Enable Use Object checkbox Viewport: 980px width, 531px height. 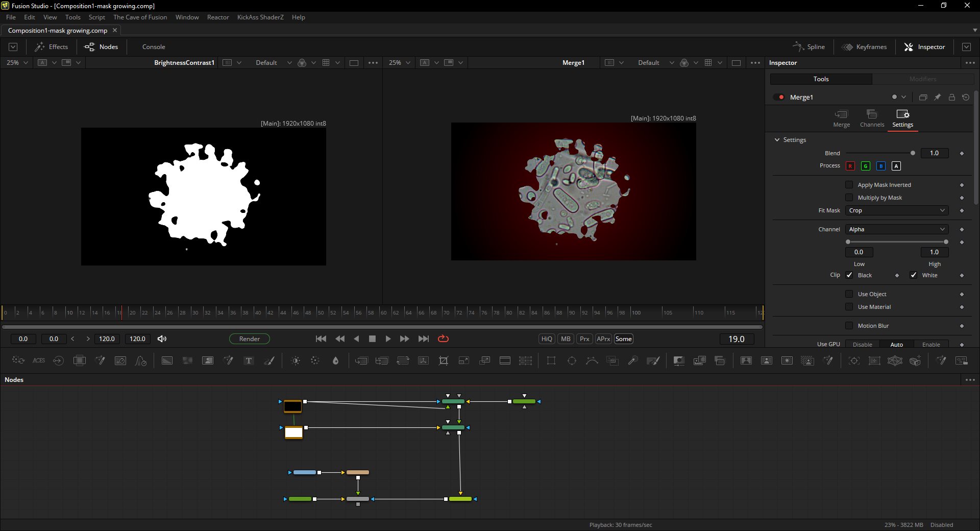(849, 294)
